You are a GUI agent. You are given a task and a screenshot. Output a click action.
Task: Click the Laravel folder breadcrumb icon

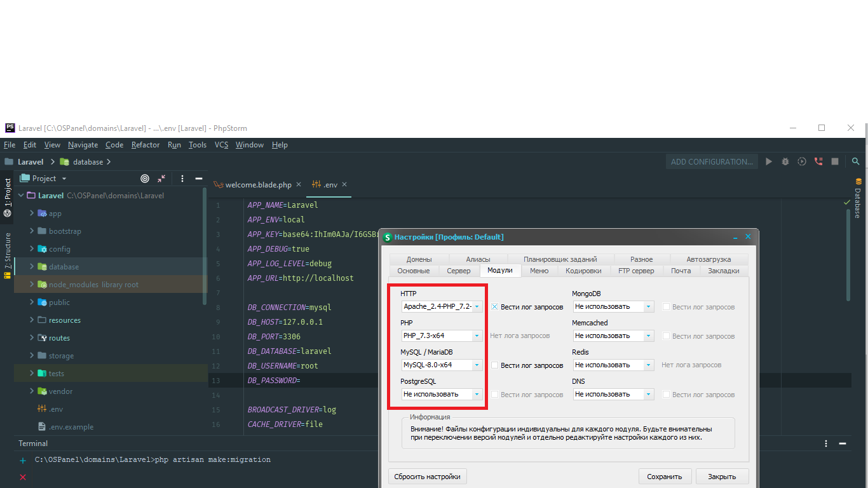[x=9, y=162]
